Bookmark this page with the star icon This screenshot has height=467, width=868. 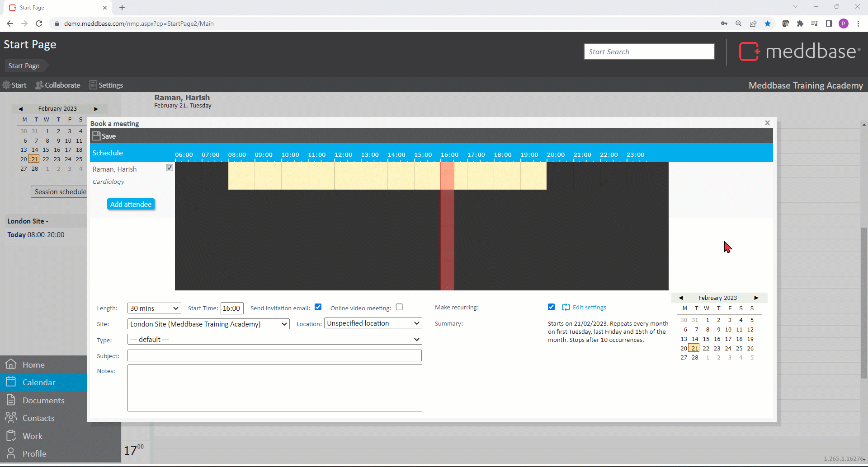tap(768, 23)
